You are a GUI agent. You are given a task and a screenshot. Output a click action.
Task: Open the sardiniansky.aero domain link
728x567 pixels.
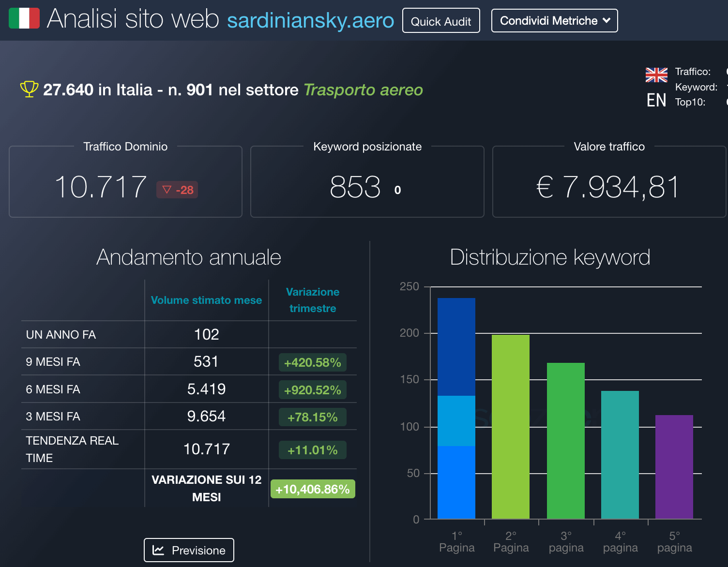point(311,20)
